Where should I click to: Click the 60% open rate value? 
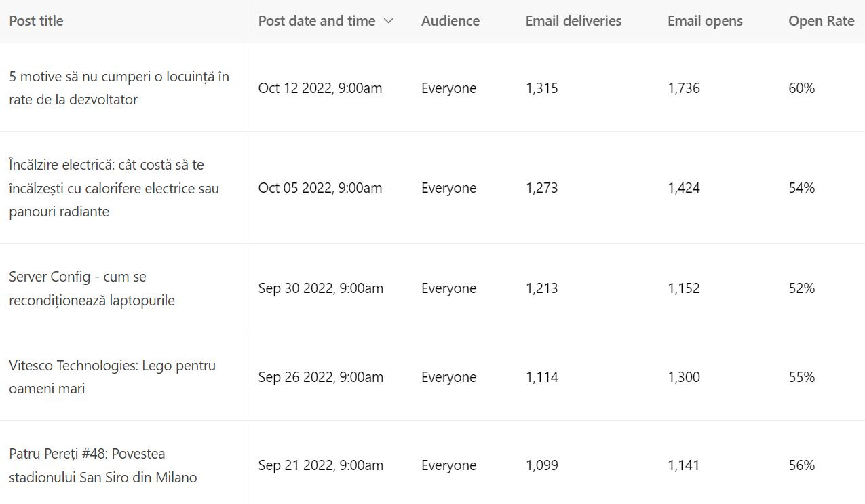point(802,88)
